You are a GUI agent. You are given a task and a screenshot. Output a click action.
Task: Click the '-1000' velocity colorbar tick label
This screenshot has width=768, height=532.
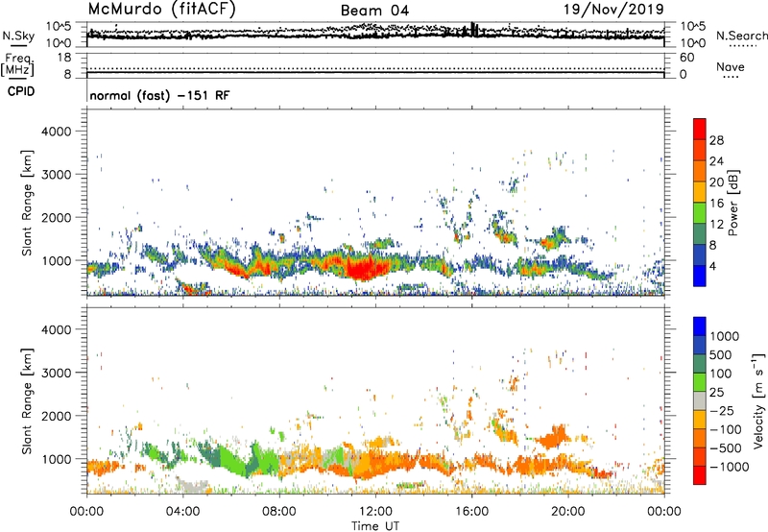(x=729, y=467)
